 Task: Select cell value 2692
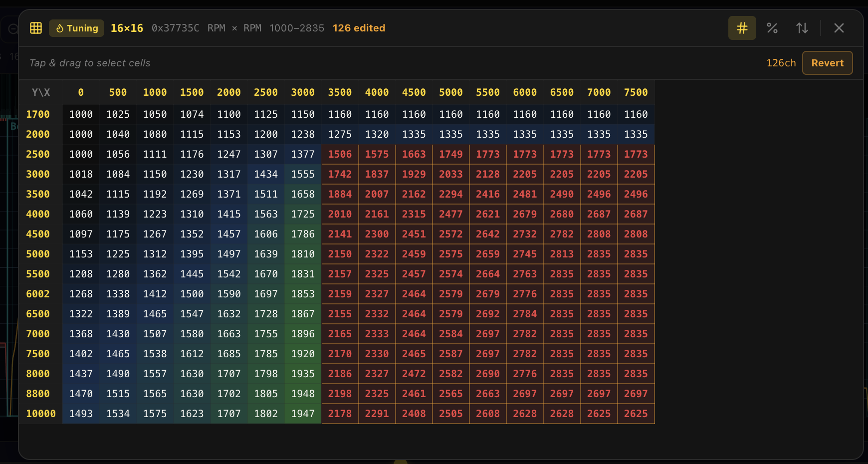[488, 314]
